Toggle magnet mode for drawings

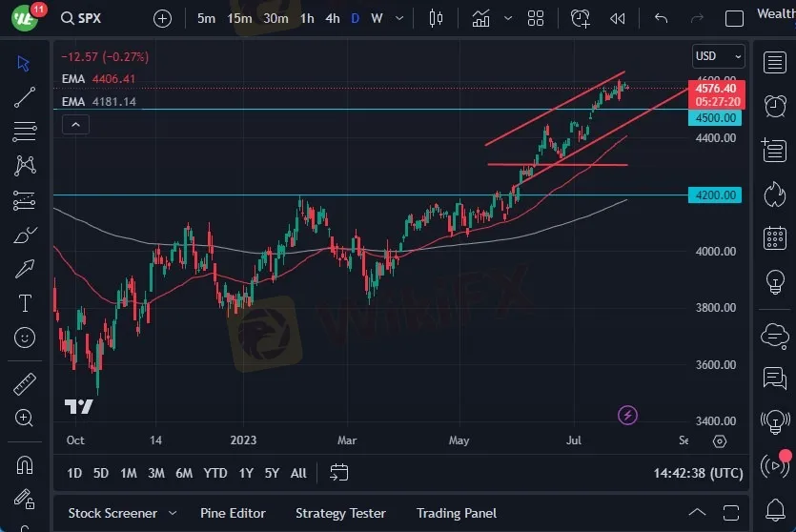[x=25, y=465]
